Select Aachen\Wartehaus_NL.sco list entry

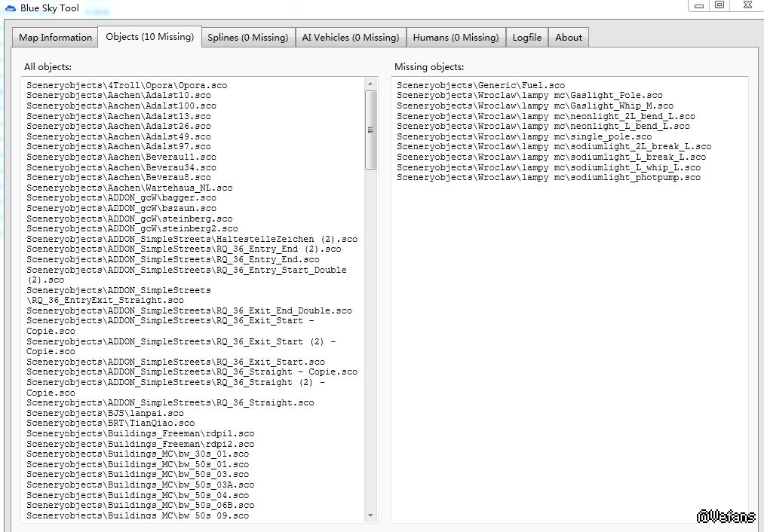coord(129,188)
